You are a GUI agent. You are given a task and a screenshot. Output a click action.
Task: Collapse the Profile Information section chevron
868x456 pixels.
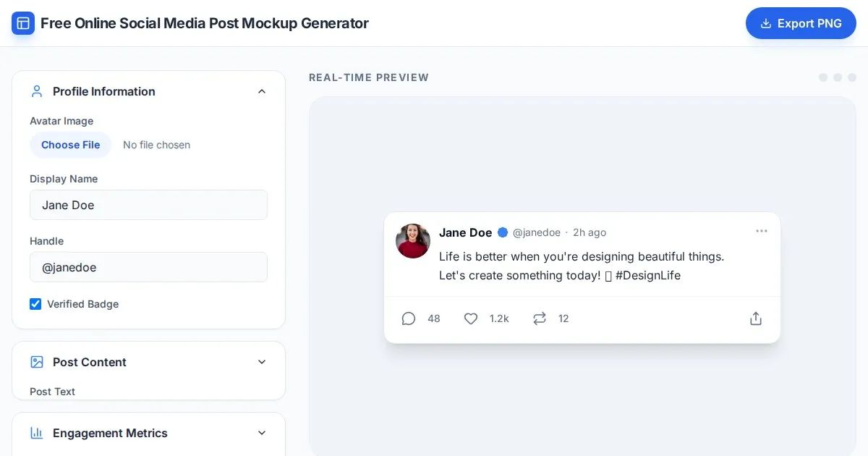(262, 91)
